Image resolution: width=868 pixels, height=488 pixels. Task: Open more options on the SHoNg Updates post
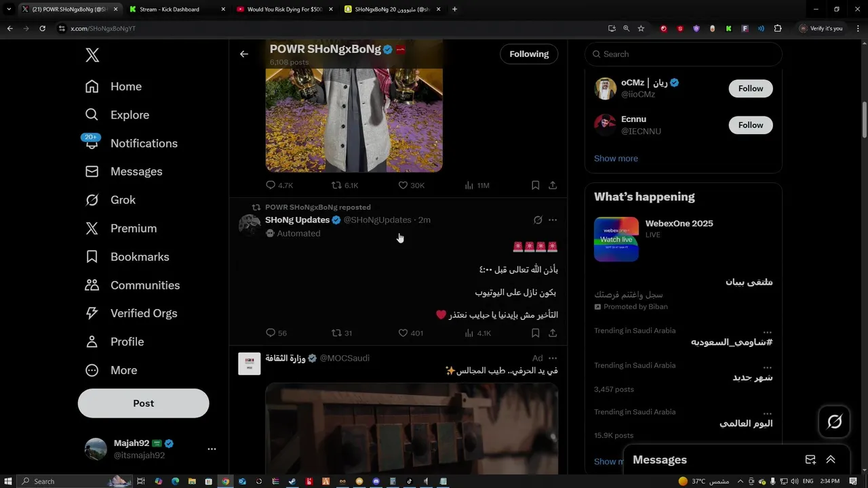(553, 220)
